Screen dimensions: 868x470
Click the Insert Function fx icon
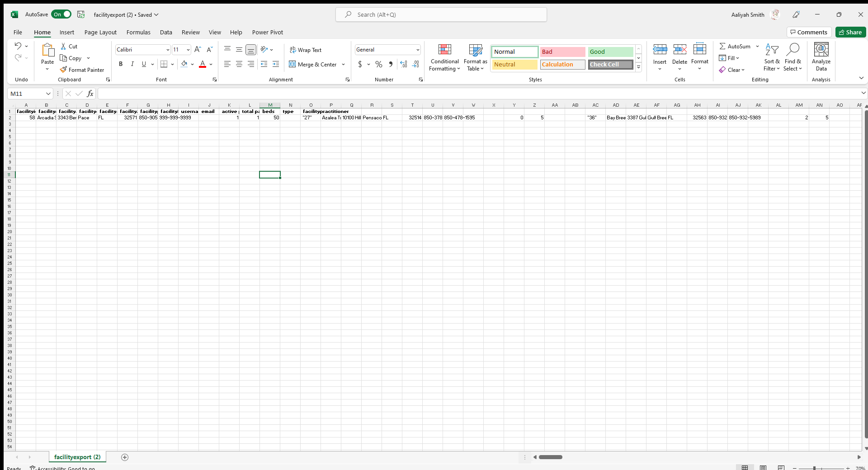[x=90, y=94]
